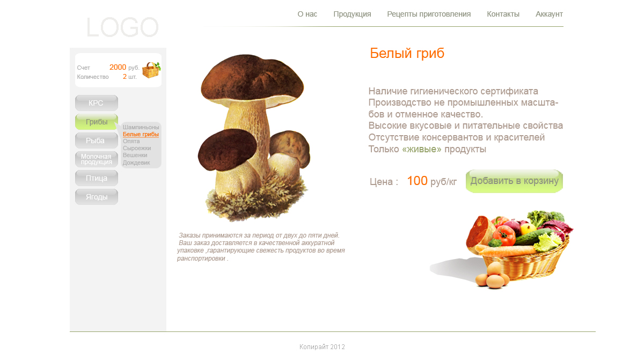This screenshot has height=362, width=644.
Task: Select the Грибы category button
Action: tap(97, 122)
